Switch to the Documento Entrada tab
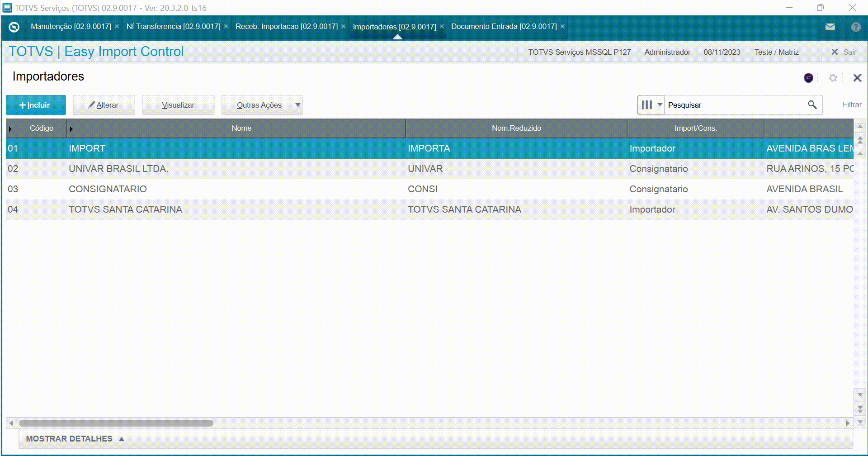868x456 pixels. 504,27
